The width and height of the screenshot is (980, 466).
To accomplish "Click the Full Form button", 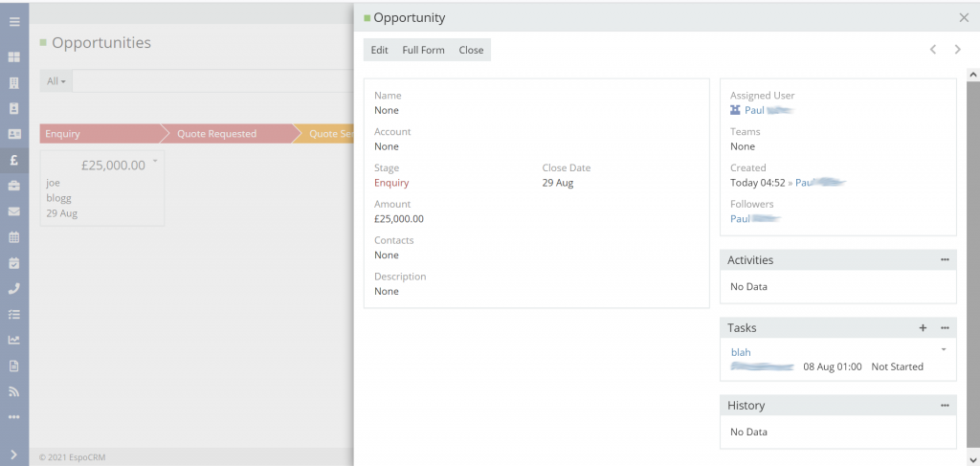I will (x=423, y=50).
